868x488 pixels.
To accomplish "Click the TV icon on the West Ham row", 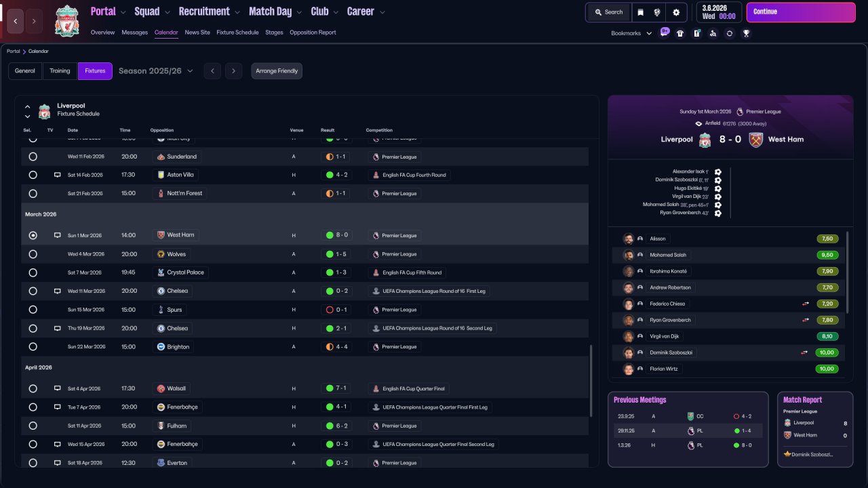I will click(58, 235).
